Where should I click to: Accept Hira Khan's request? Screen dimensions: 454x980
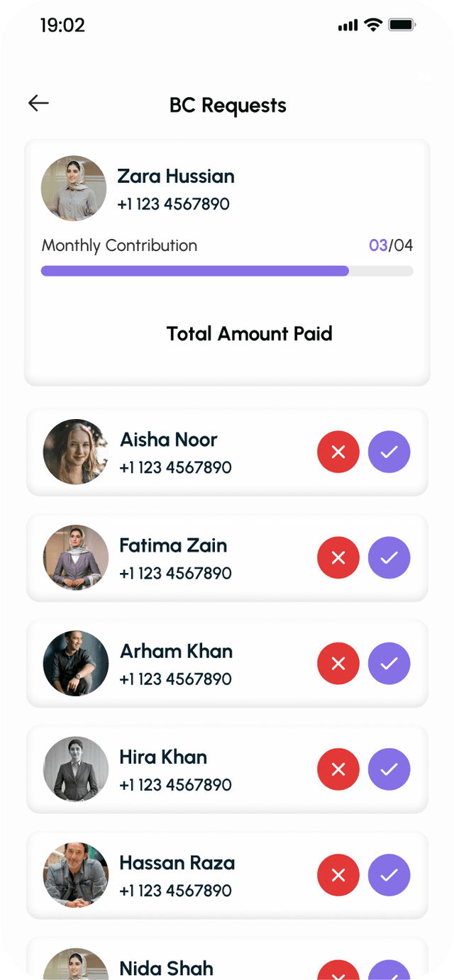tap(389, 769)
